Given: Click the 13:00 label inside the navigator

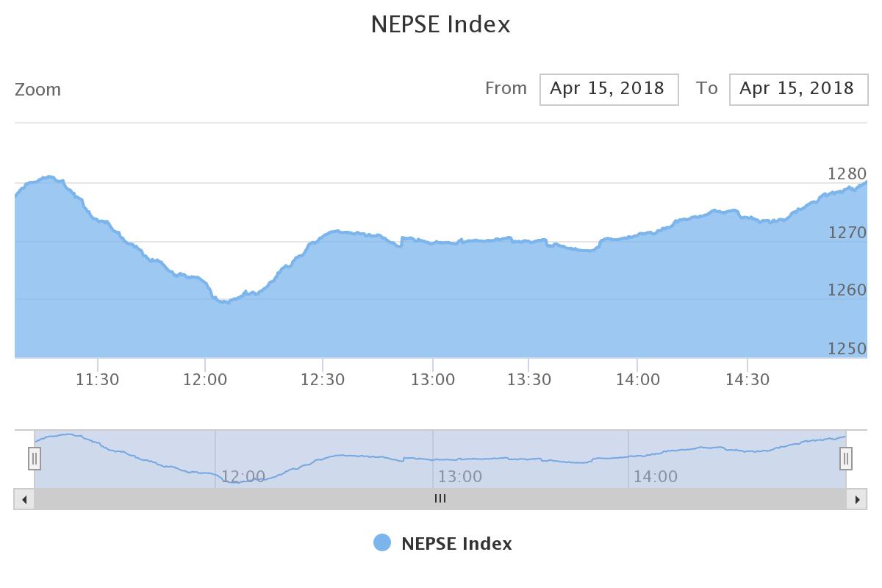Looking at the screenshot, I should click(x=460, y=477).
